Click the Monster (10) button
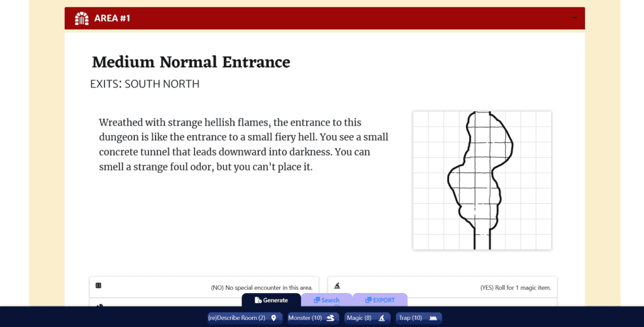This screenshot has width=644, height=327. pos(313,318)
